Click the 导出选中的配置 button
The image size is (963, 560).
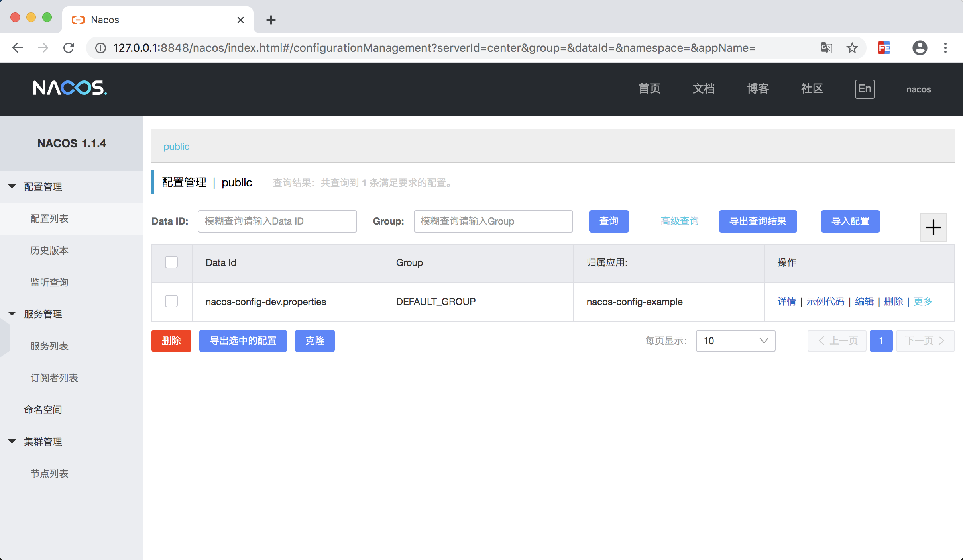tap(243, 341)
